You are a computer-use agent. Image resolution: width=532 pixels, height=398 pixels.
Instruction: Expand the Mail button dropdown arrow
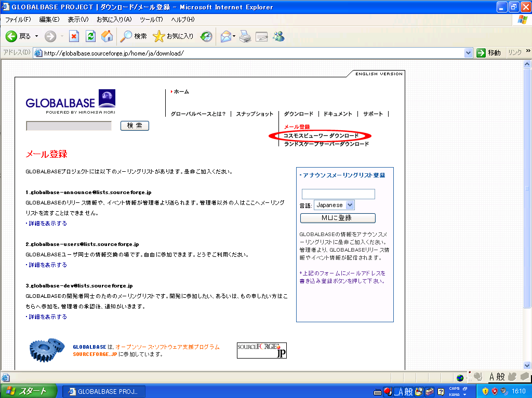[x=234, y=36]
